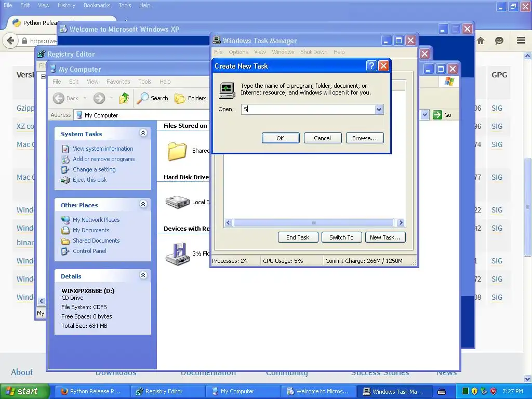The height and width of the screenshot is (399, 532).
Task: Click the Forward arrow in My Computer
Action: pyautogui.click(x=99, y=98)
